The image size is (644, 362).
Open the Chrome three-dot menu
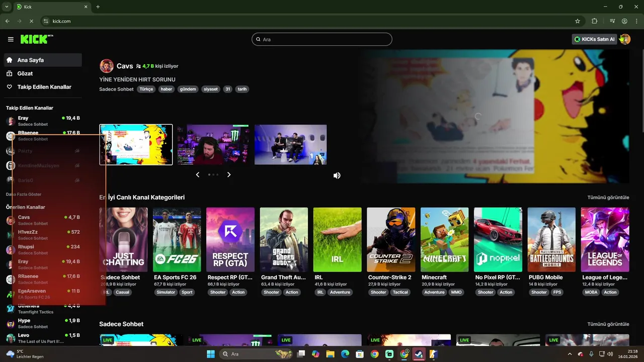pos(636,21)
